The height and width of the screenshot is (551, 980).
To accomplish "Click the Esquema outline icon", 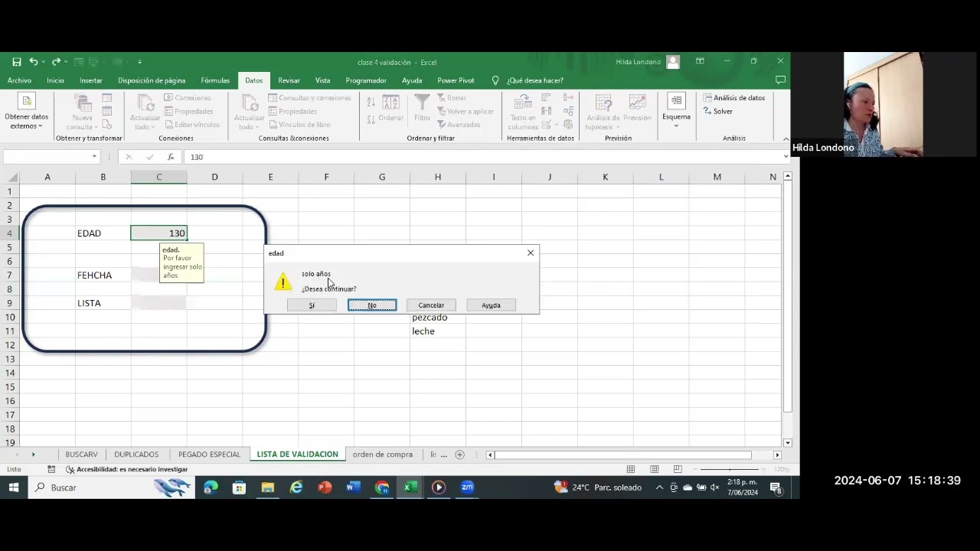I will [x=676, y=110].
